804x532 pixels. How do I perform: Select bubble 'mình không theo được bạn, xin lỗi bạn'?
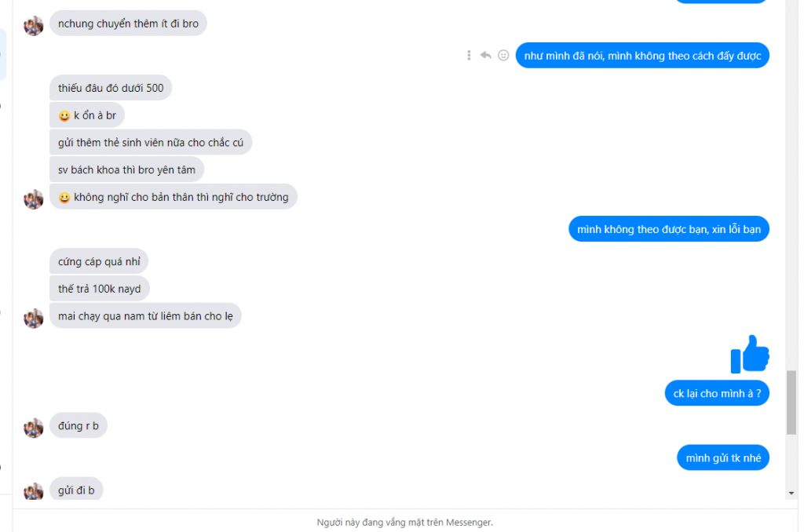tap(669, 228)
